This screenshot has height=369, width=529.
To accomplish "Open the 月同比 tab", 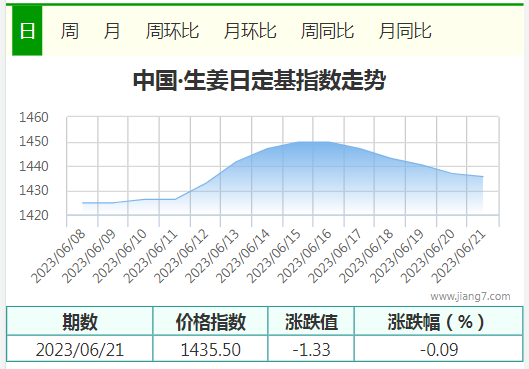I will pyautogui.click(x=405, y=31).
